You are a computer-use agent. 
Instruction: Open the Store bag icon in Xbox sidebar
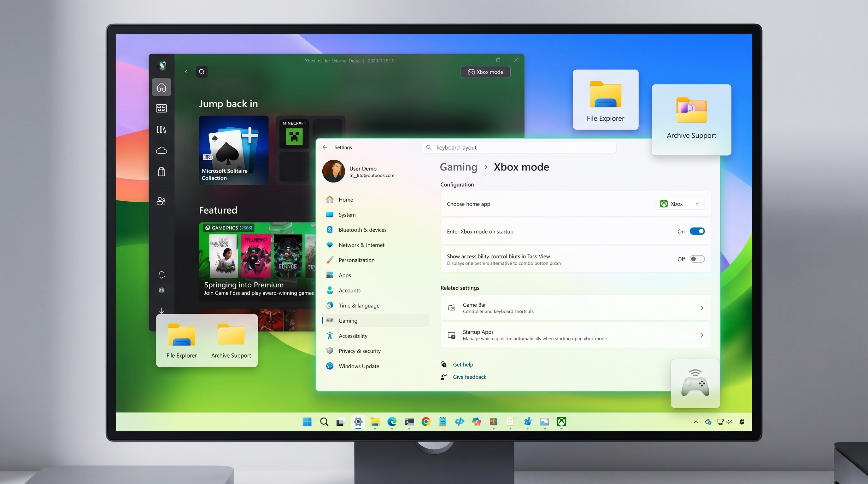tap(161, 172)
